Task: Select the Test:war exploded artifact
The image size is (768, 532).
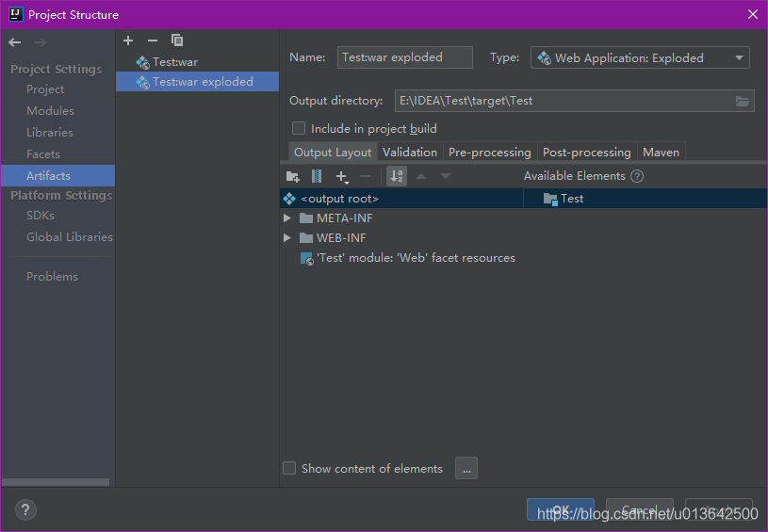Action: [197, 82]
